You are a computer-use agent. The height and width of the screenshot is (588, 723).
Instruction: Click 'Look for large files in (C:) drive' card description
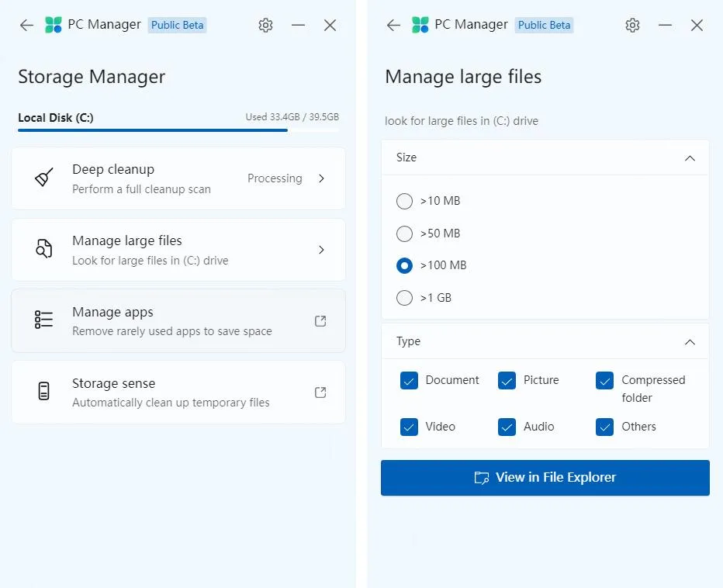pos(150,261)
